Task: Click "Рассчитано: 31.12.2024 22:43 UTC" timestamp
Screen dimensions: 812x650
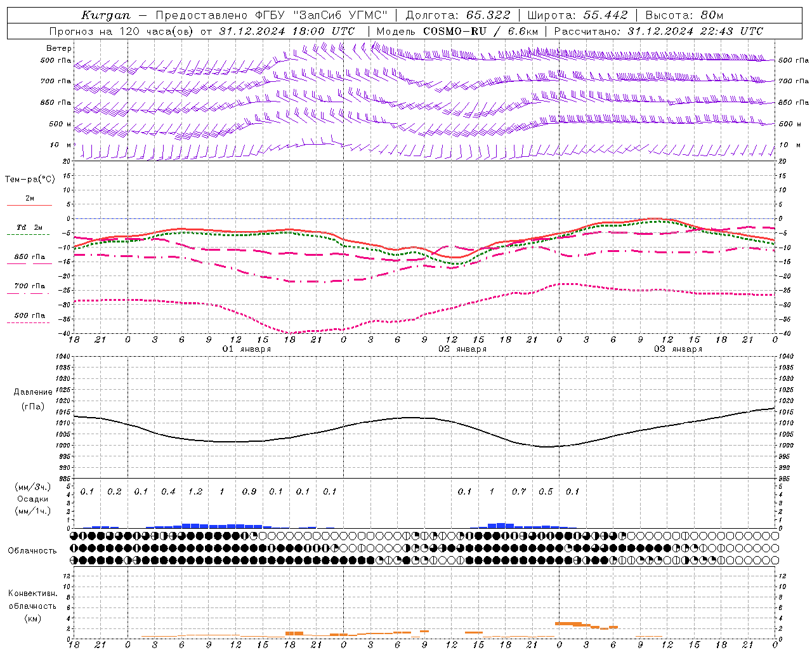Action: (658, 31)
